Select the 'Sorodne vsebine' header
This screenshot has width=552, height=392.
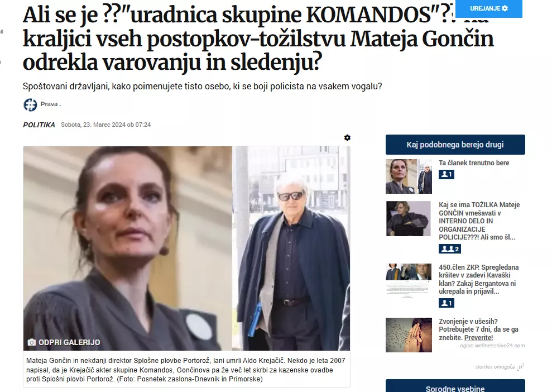click(x=455, y=386)
